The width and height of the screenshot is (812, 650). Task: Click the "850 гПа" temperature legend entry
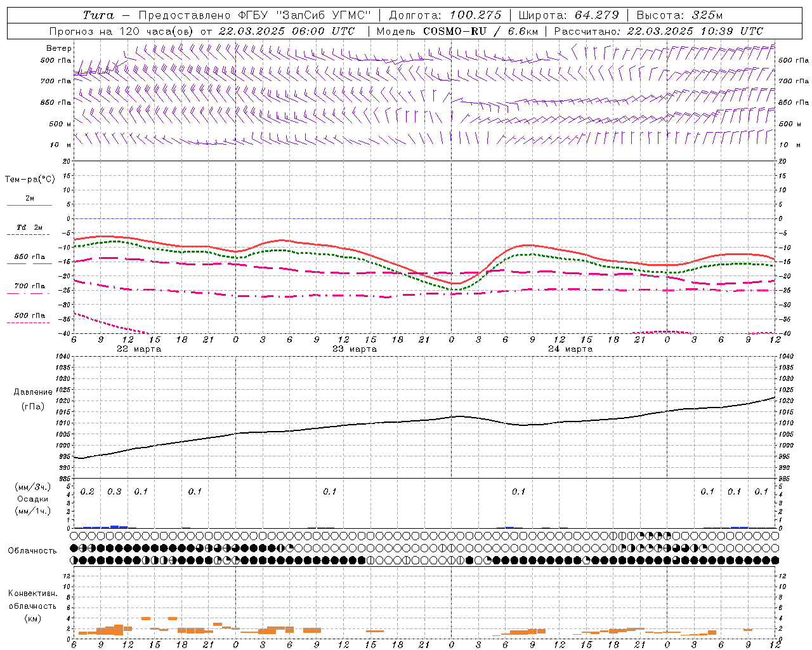30,257
